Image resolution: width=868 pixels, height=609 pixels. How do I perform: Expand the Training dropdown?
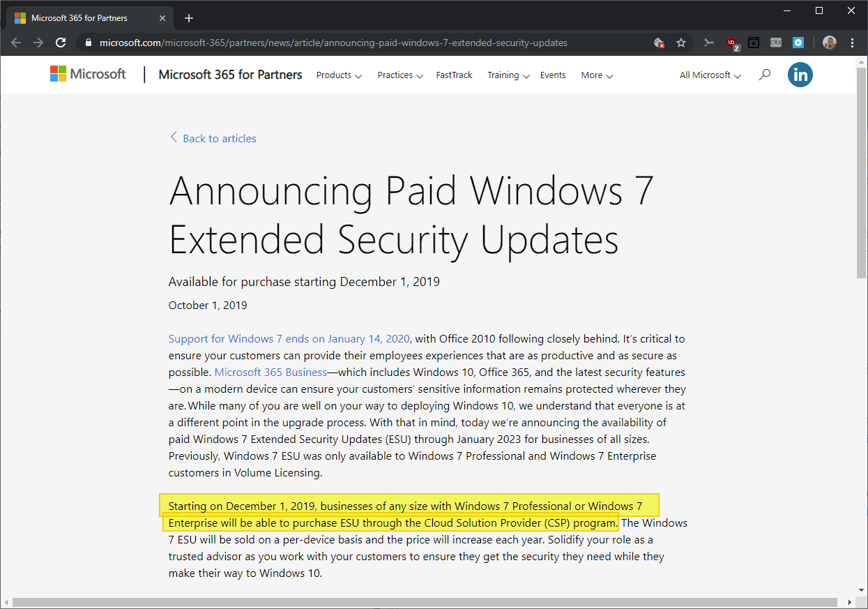click(508, 75)
